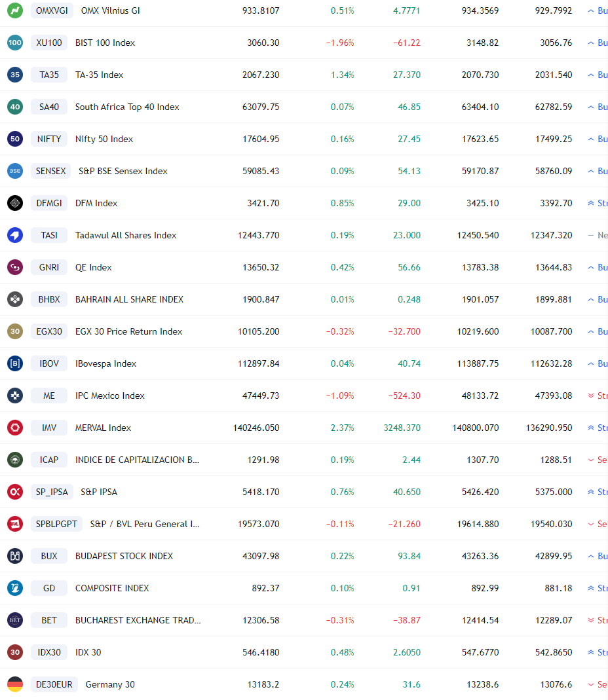Select the BHBX ticker badge
This screenshot has width=608, height=700.
pos(49,299)
